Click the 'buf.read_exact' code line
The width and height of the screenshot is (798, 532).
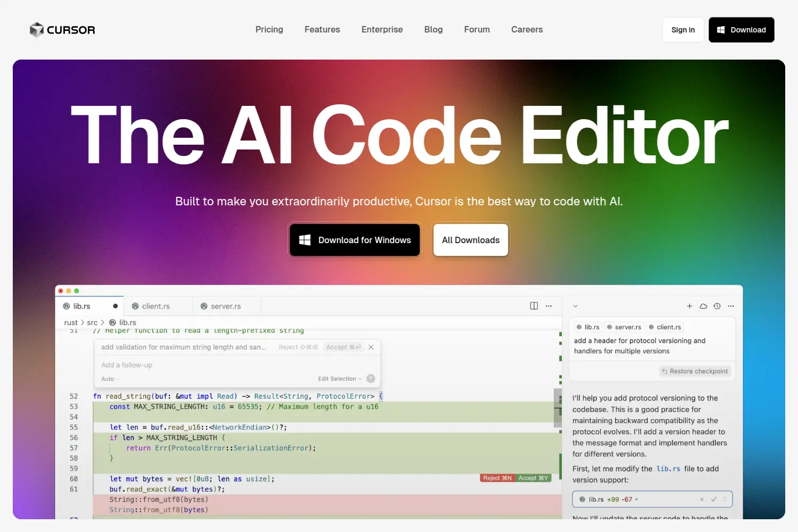(167, 489)
